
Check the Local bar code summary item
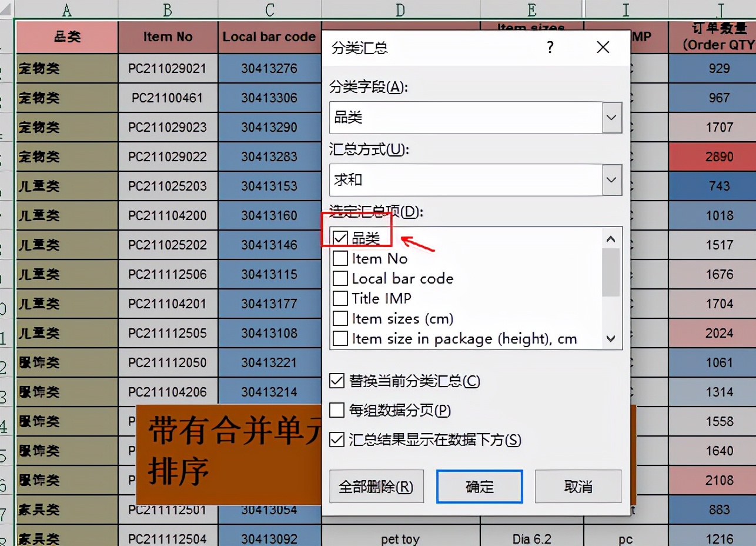click(x=340, y=278)
